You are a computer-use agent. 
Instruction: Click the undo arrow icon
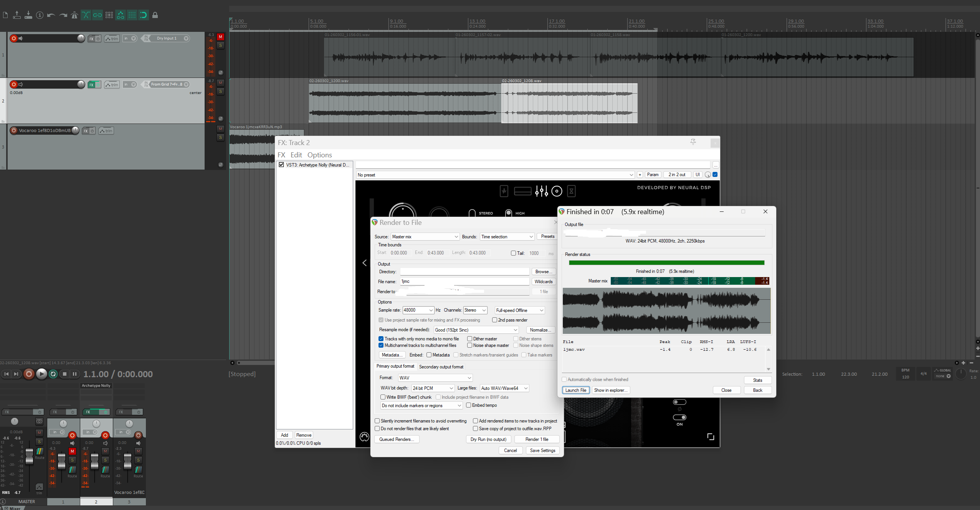[x=51, y=15]
